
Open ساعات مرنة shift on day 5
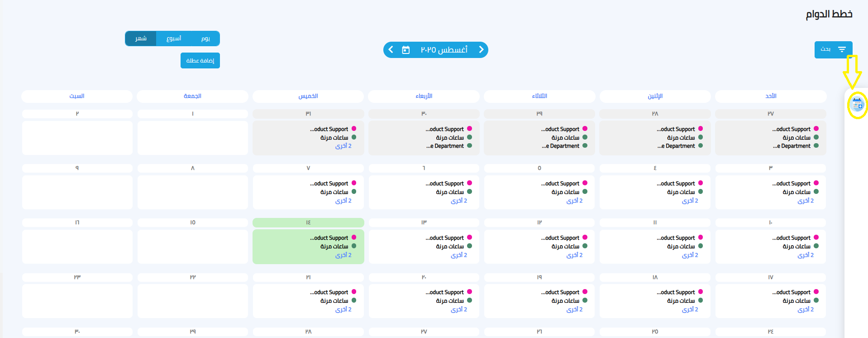pos(565,192)
